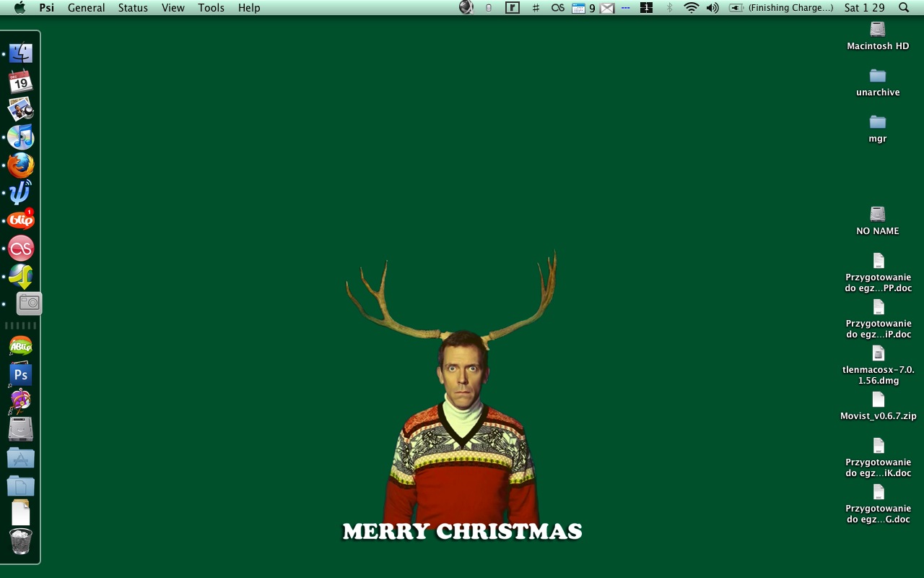Click the Wi-Fi status menu icon
This screenshot has width=924, height=578.
coord(691,8)
